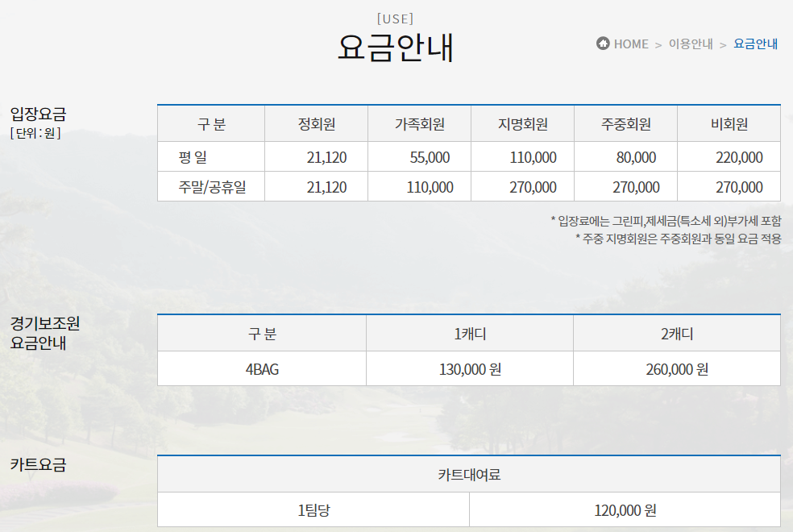The height and width of the screenshot is (532, 793).
Task: Click the 130,000 원 caddie fee
Action: 470,369
